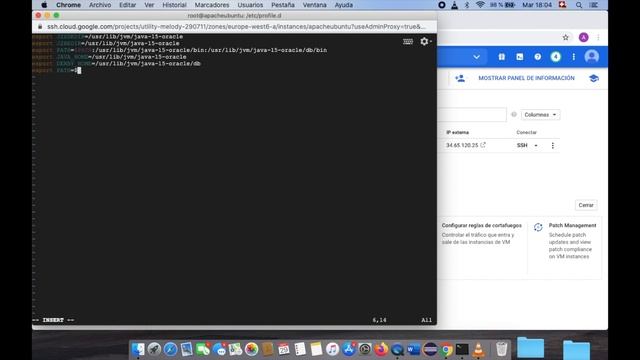
Task: Open Launchpad from the Dock
Action: (x=154, y=349)
